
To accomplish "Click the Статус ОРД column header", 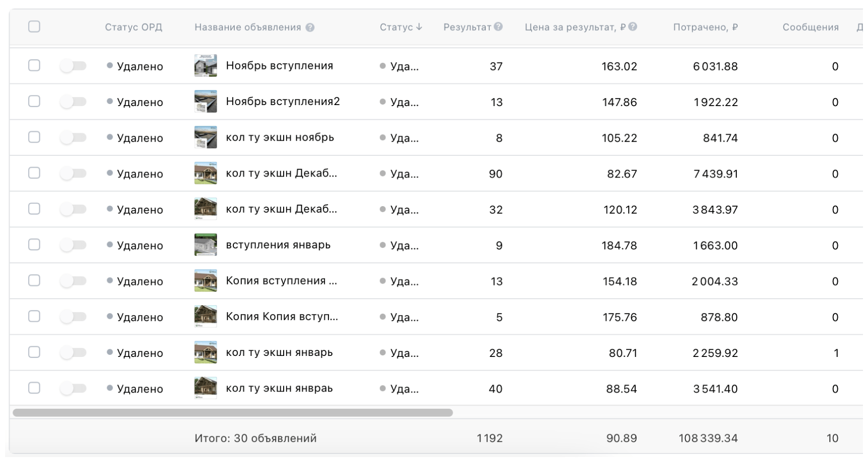I will pyautogui.click(x=133, y=27).
